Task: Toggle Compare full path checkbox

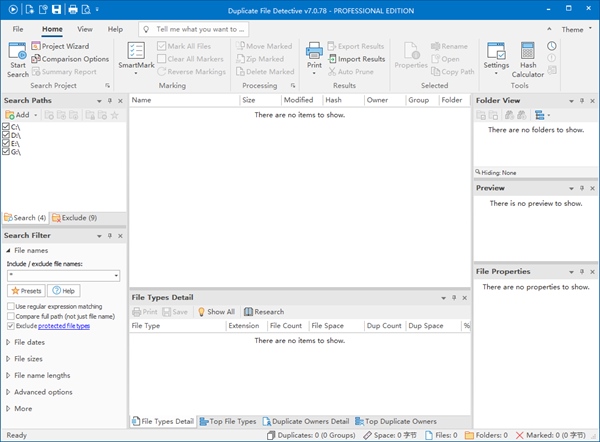Action: 11,316
